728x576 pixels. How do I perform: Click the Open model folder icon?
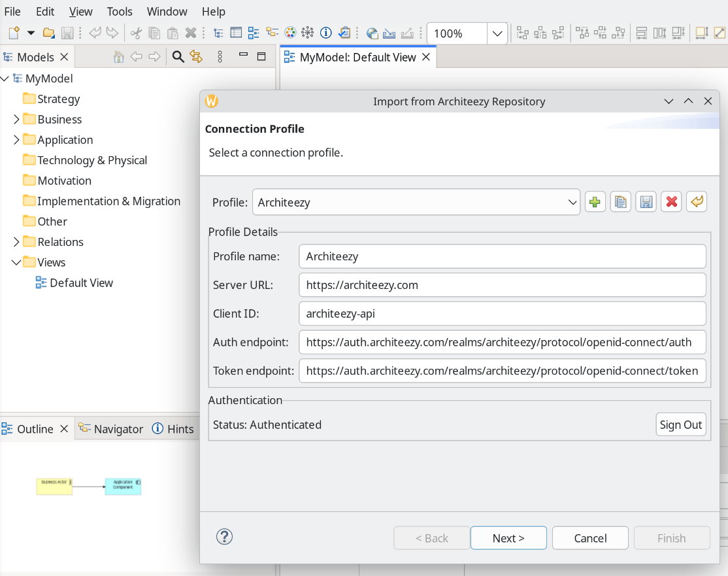tap(49, 33)
